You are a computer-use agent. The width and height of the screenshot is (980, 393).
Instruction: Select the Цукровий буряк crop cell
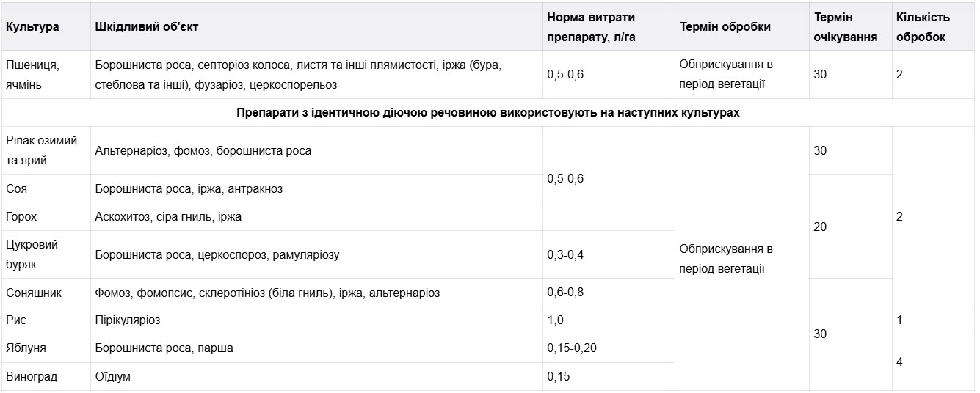pos(32,254)
